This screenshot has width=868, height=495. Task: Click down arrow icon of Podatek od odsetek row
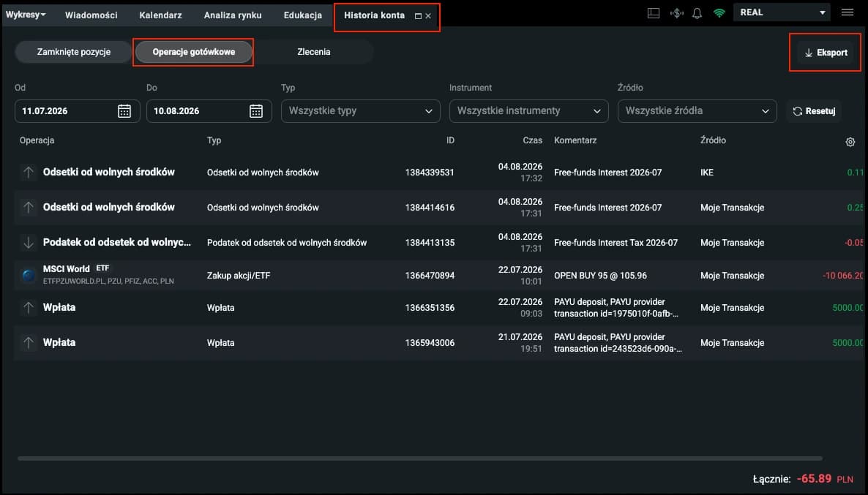29,242
